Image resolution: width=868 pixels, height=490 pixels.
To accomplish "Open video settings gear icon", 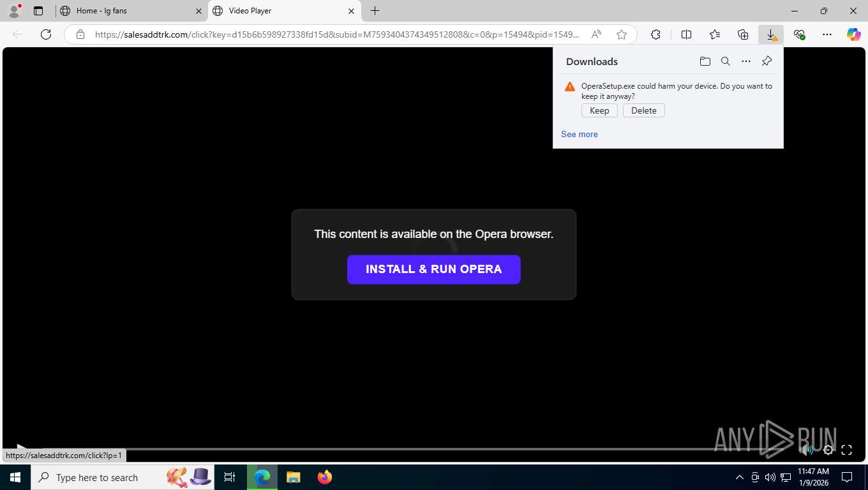I will point(828,450).
